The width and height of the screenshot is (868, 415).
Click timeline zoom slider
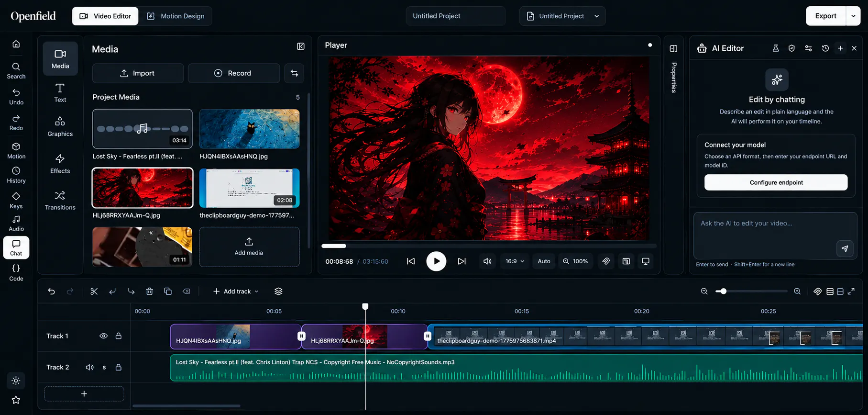751,291
